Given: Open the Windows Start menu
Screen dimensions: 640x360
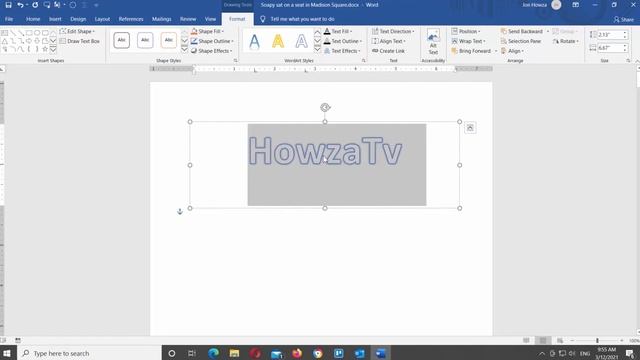Looking at the screenshot, I should (7, 353).
